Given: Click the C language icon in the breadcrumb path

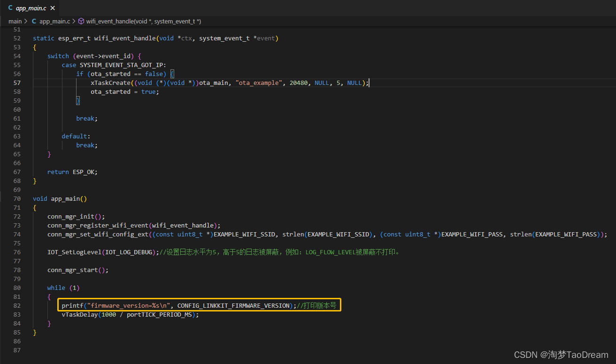Looking at the screenshot, I should [34, 21].
